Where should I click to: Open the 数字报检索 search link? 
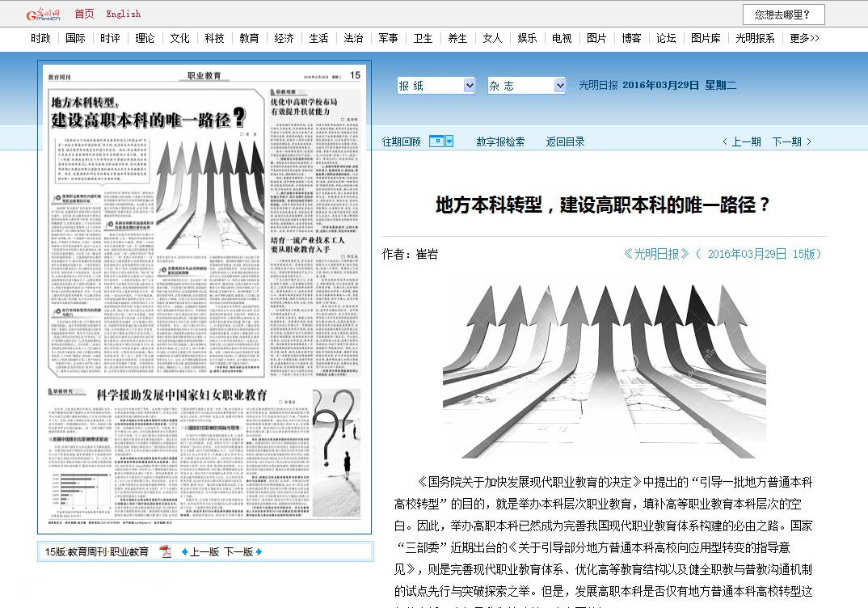pyautogui.click(x=500, y=141)
